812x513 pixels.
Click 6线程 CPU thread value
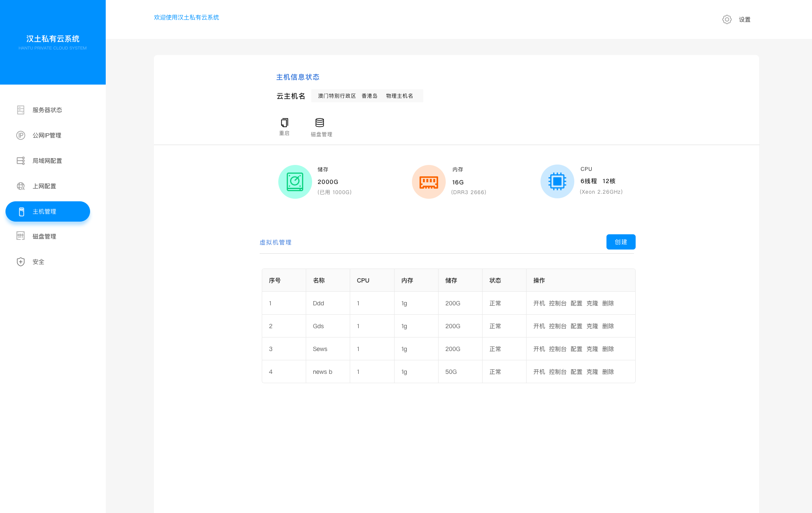point(589,181)
